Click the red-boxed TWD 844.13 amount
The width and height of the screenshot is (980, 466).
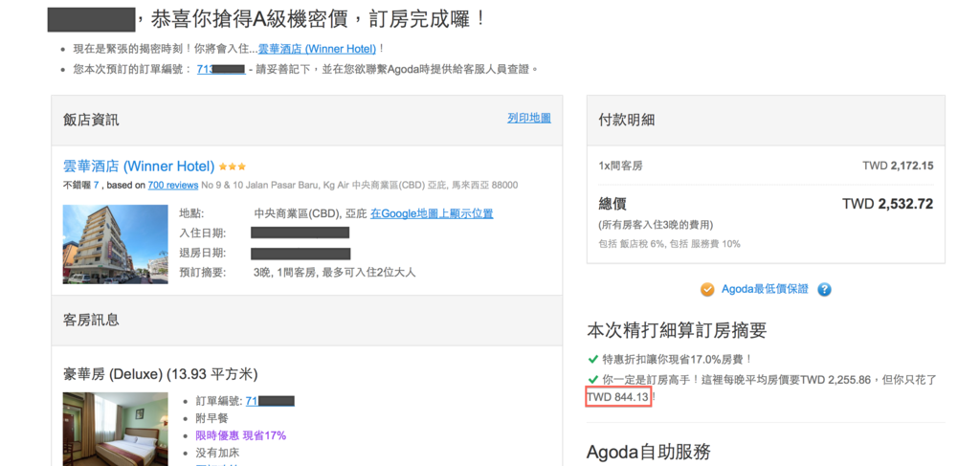pyautogui.click(x=619, y=396)
